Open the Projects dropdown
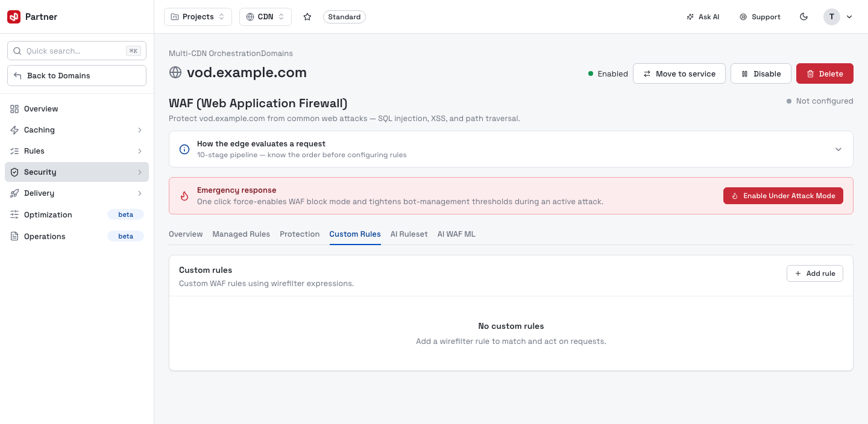This screenshot has height=424, width=868. 198,17
